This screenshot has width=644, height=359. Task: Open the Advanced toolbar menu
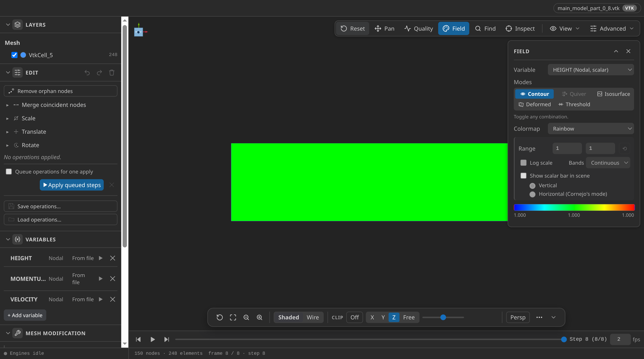tap(612, 29)
